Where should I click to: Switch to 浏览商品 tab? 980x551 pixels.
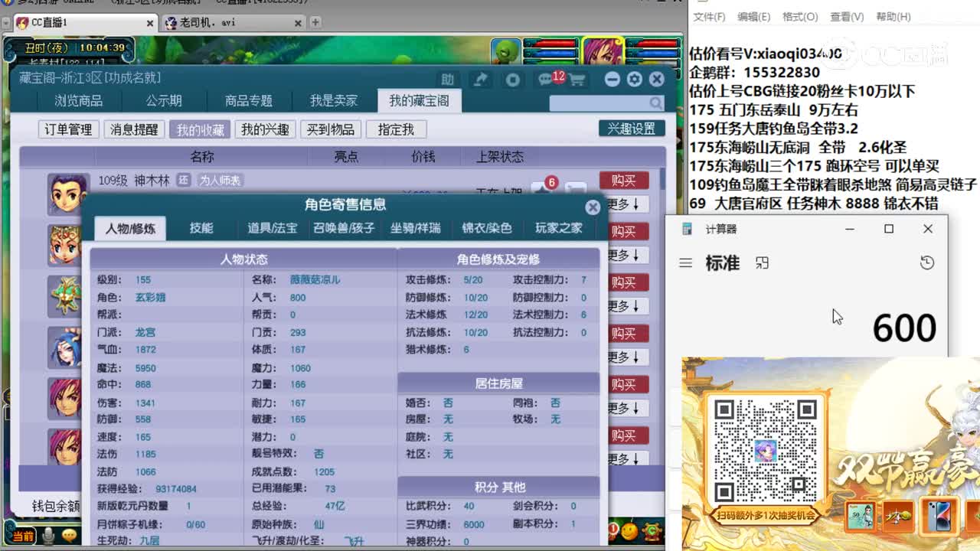click(x=78, y=101)
